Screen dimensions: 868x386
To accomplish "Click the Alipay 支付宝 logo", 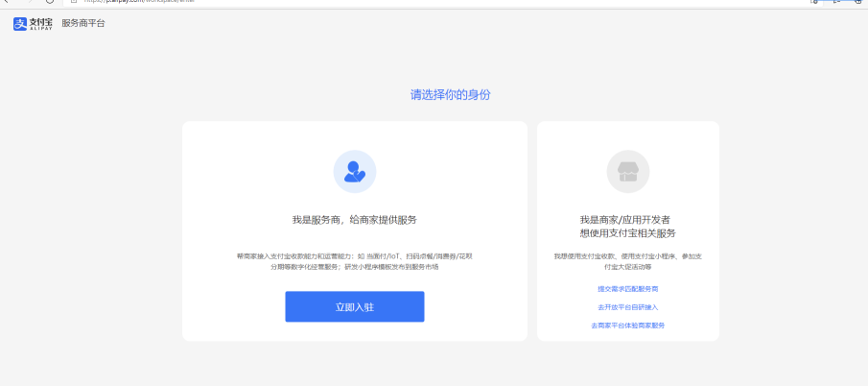I will pyautogui.click(x=34, y=24).
